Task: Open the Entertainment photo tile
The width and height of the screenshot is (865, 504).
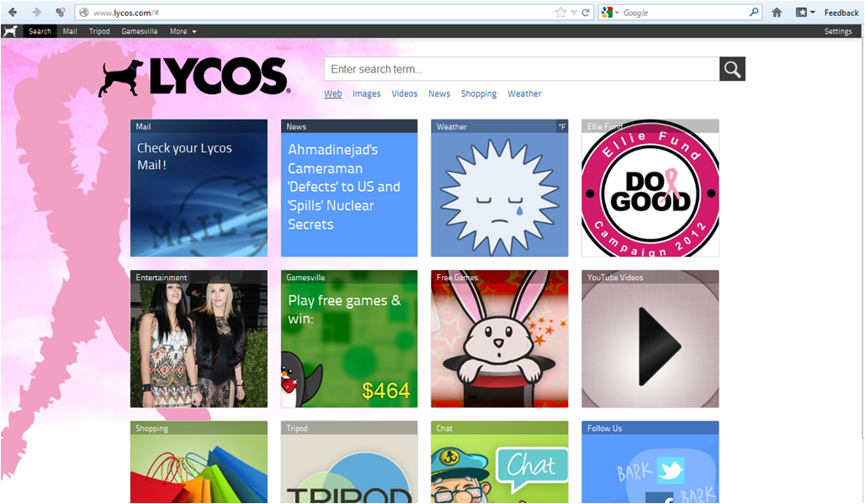Action: tap(199, 338)
